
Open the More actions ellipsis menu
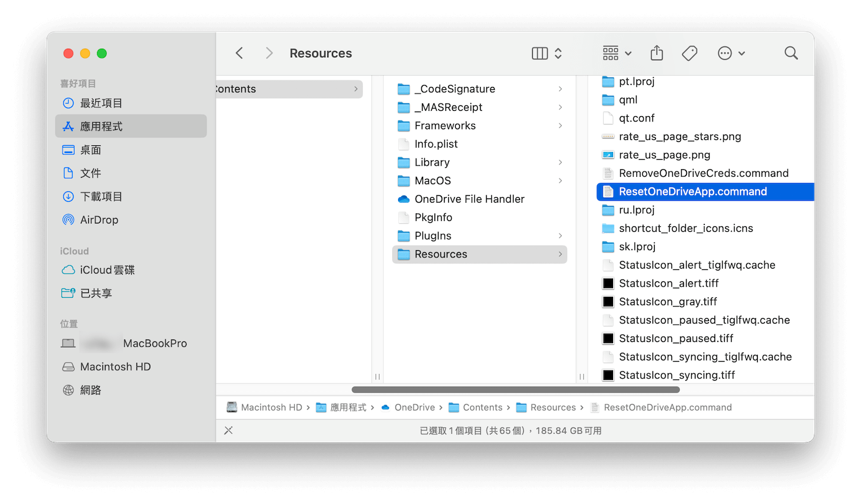click(x=731, y=53)
